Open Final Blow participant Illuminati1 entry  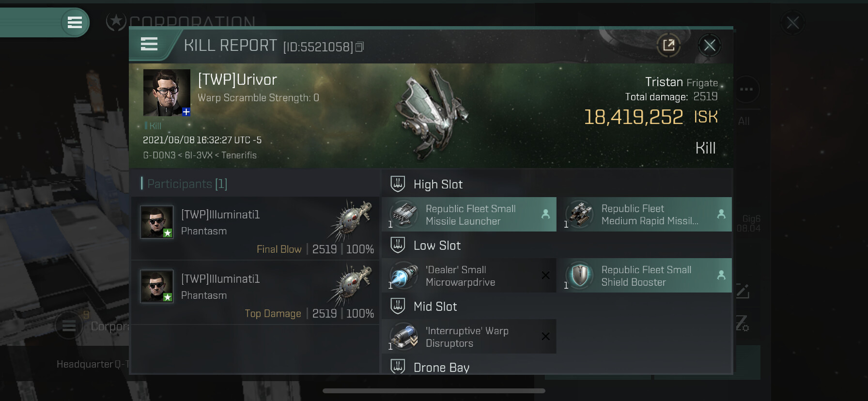pos(255,228)
